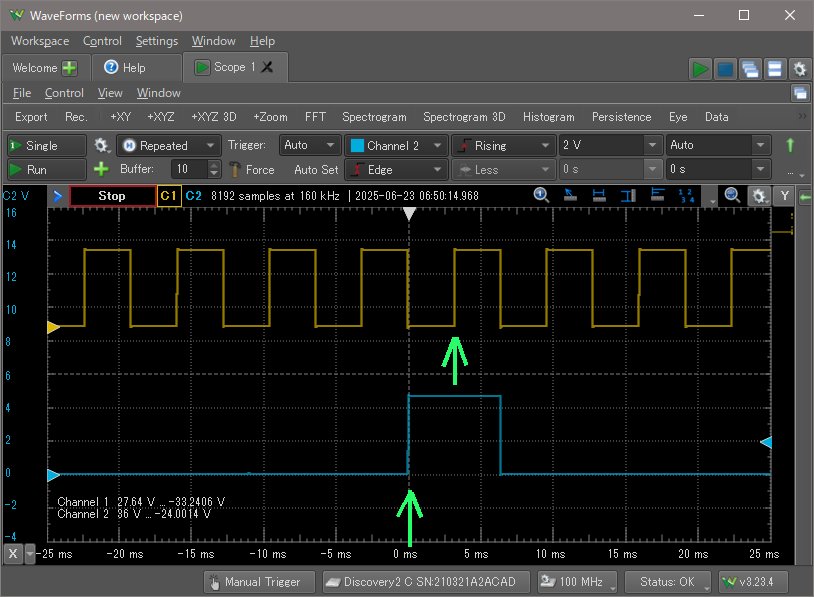The image size is (814, 597).
Task: Open the Trigger mode Auto dropdown
Action: 310,145
